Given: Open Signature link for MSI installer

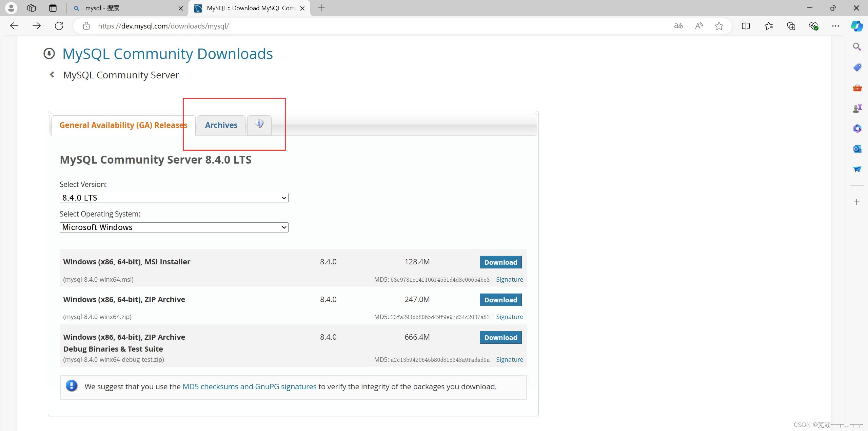Looking at the screenshot, I should click(x=509, y=279).
